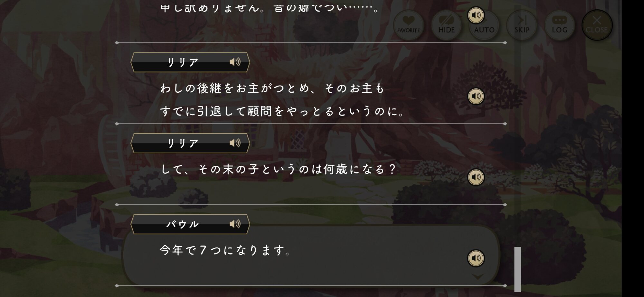Screen dimensions: 644x297
Task: Play voice for バウル's 今年で7つ line
Action: pos(476,258)
